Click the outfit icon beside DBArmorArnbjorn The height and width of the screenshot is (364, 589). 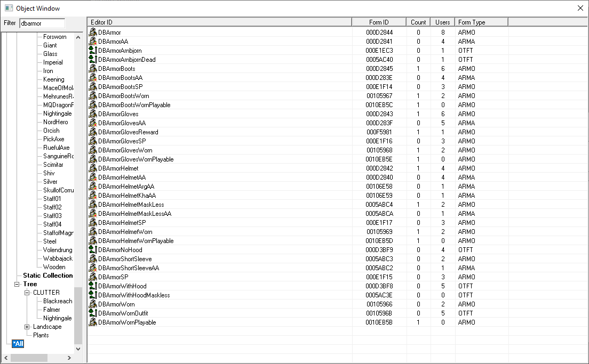point(93,50)
